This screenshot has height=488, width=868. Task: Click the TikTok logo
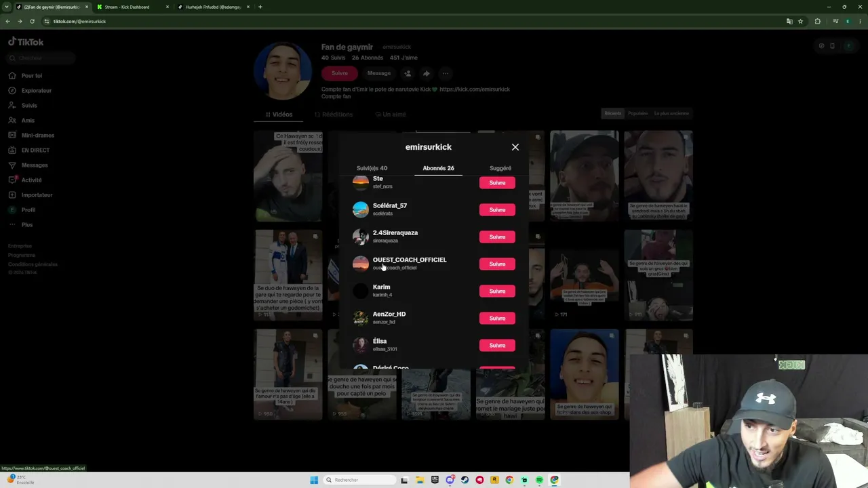tap(26, 42)
